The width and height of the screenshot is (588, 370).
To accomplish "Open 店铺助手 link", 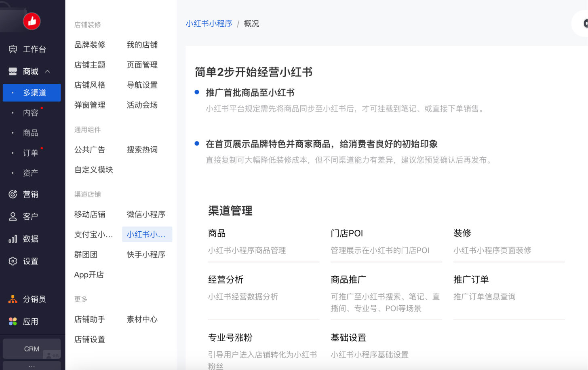I will pyautogui.click(x=90, y=319).
